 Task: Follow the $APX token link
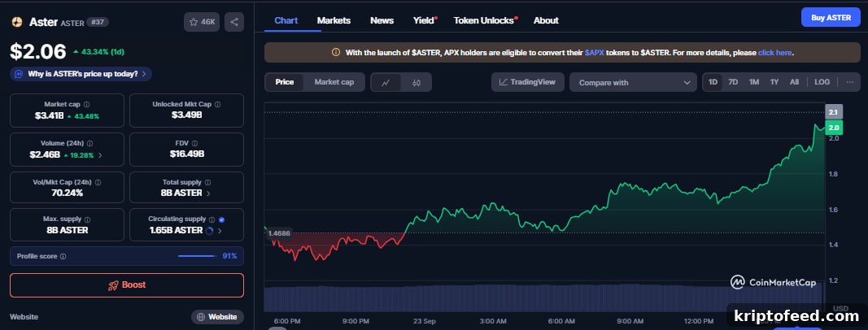coord(594,53)
